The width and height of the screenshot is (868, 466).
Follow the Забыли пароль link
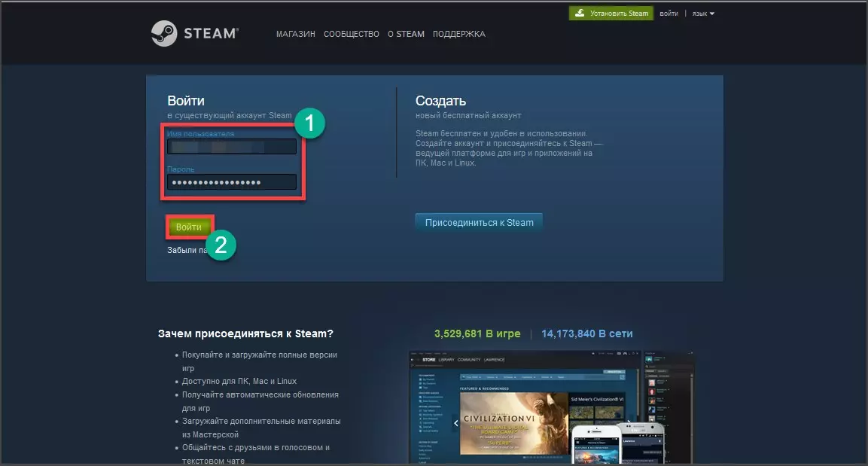[x=184, y=251]
